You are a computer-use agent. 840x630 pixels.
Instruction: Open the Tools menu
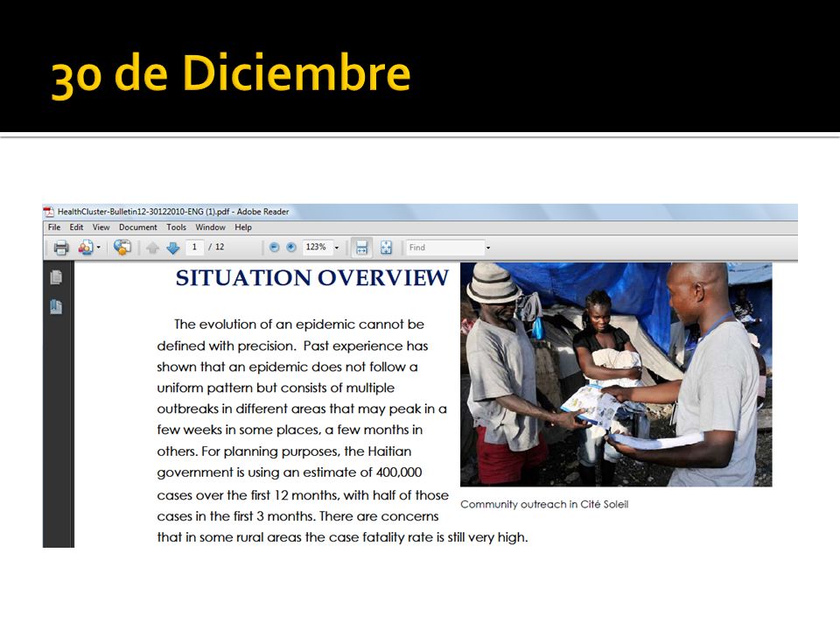(x=176, y=227)
